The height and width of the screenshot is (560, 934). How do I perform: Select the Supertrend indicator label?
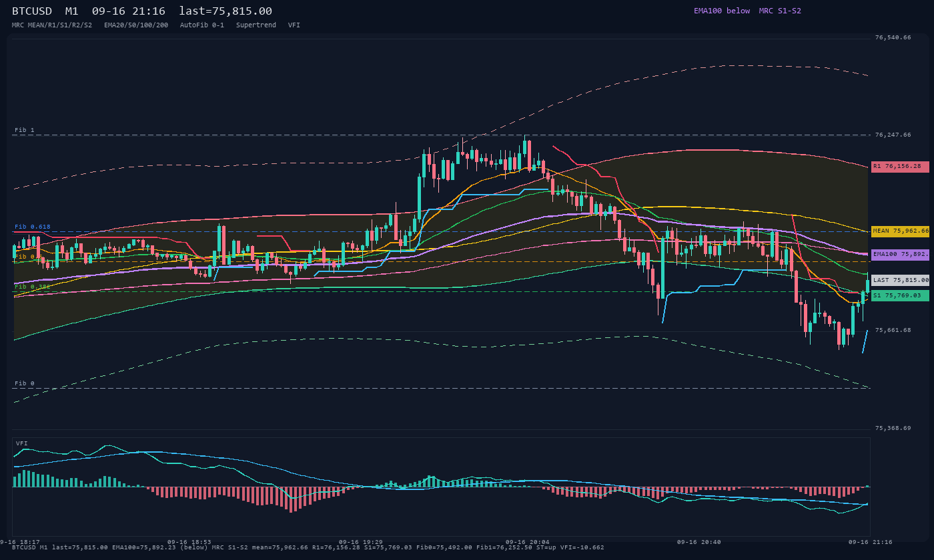tap(256, 25)
